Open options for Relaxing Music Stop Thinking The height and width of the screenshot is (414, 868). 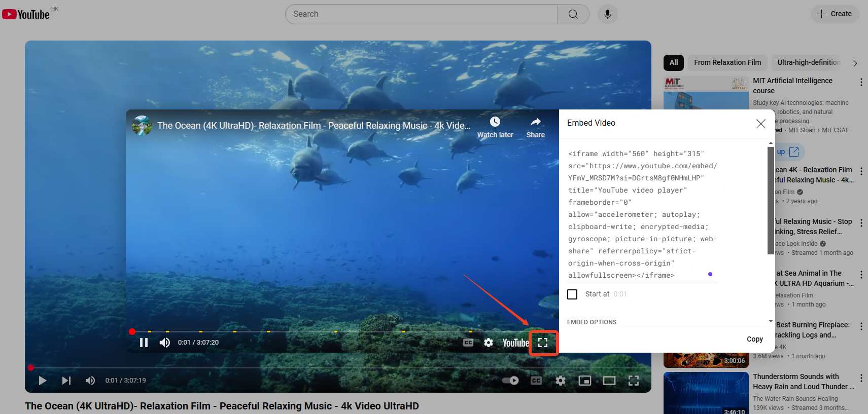tap(861, 223)
